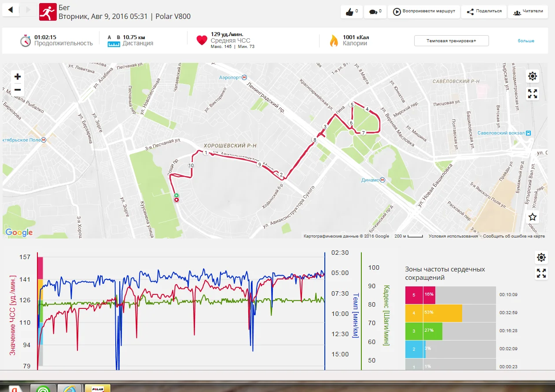Open map settings gear icon

point(533,77)
